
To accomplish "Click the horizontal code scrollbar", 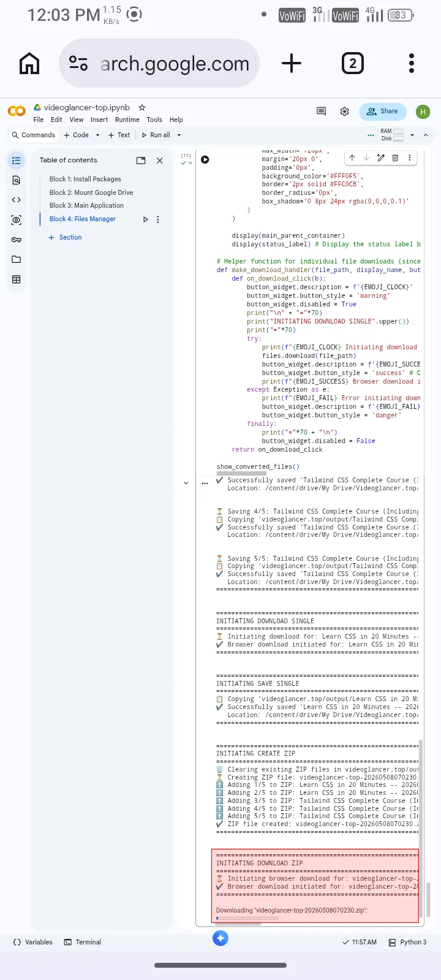I will click(x=241, y=473).
